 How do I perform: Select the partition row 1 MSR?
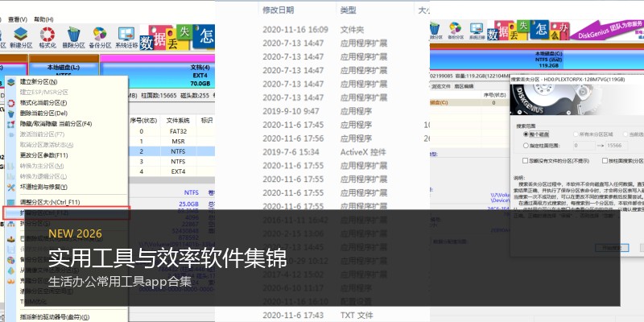click(x=171, y=142)
